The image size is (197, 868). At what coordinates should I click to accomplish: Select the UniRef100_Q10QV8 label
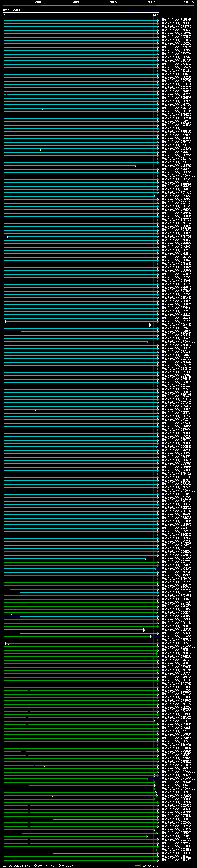pos(176,738)
